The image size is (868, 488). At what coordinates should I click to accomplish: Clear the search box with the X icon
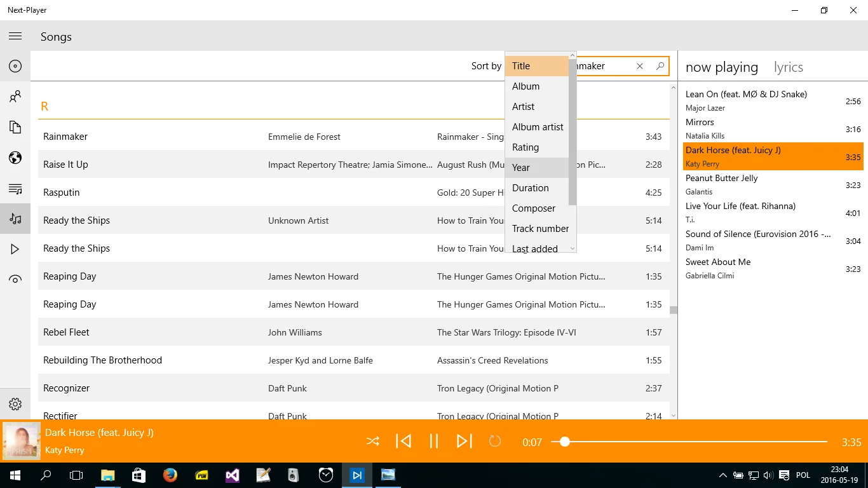click(640, 66)
